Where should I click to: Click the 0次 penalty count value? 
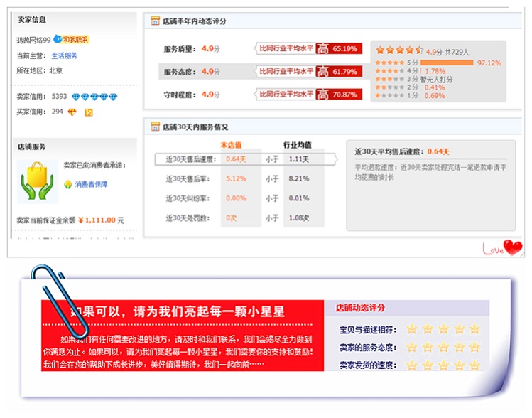231,218
